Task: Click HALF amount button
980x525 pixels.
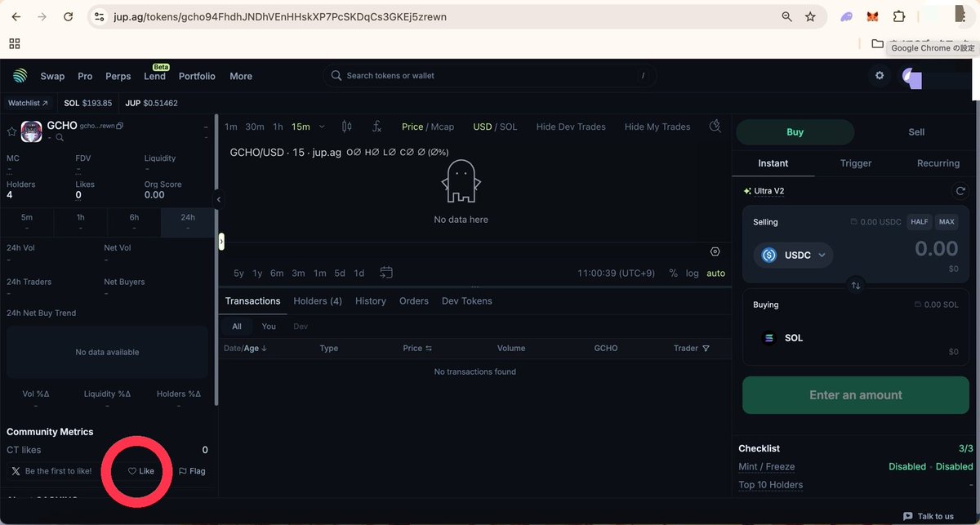Action: click(x=920, y=222)
